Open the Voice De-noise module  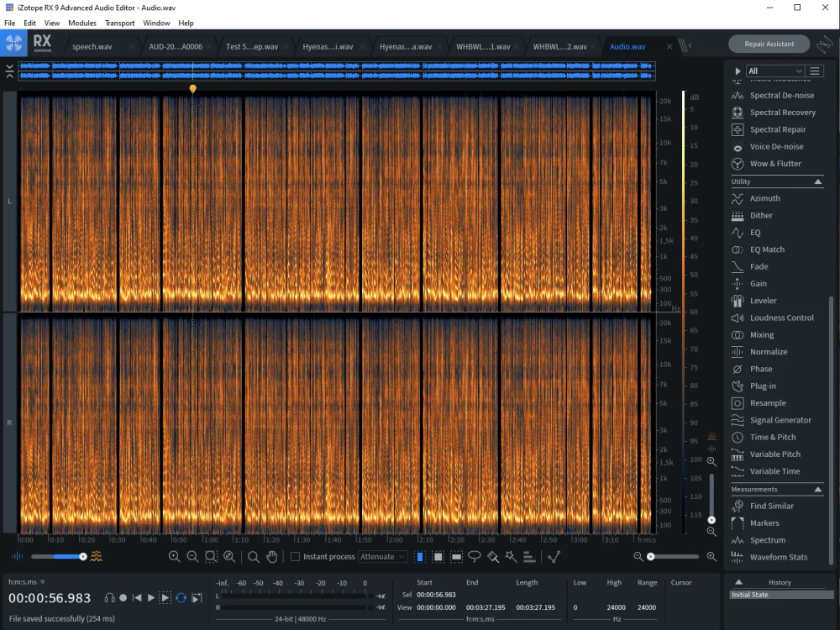(x=768, y=147)
